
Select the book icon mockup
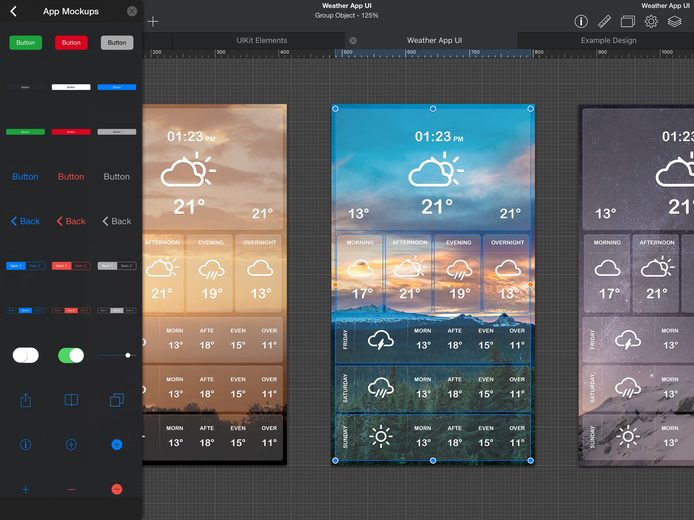(x=71, y=400)
